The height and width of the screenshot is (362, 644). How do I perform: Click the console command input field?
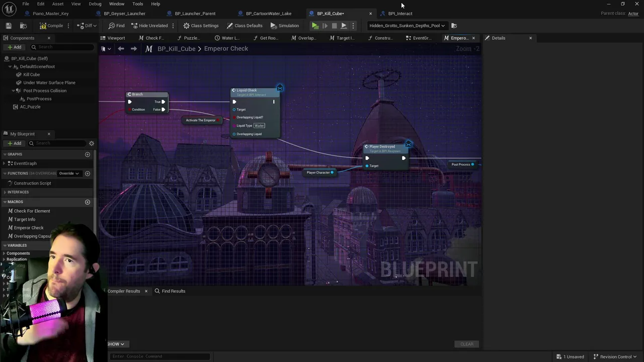click(160, 356)
